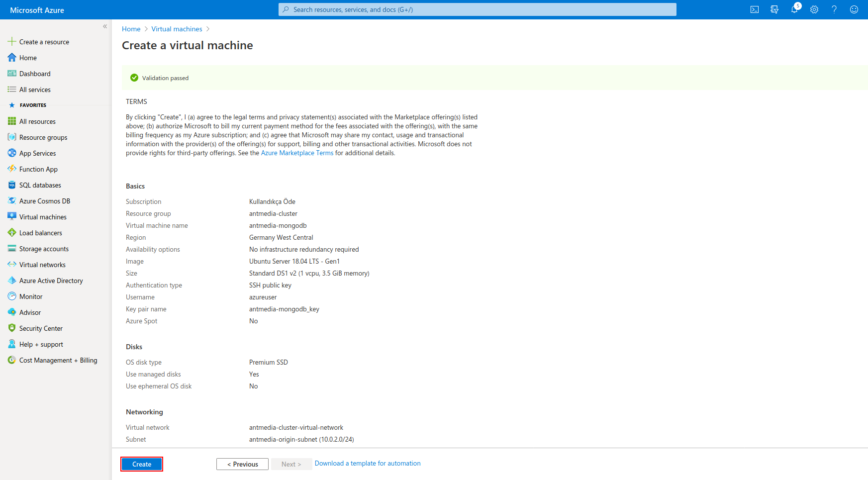Click the Virtual networks icon
The image size is (868, 480).
coord(12,265)
